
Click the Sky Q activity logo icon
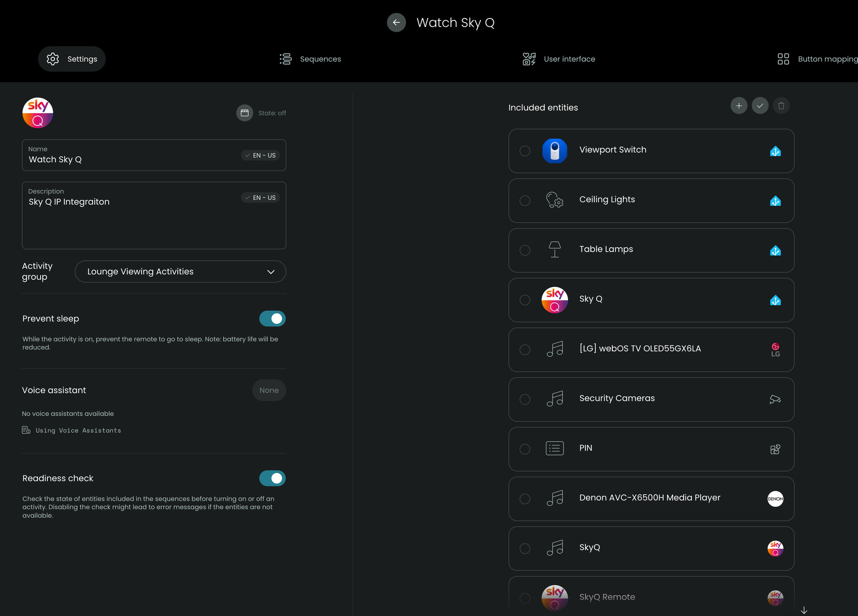coord(38,113)
